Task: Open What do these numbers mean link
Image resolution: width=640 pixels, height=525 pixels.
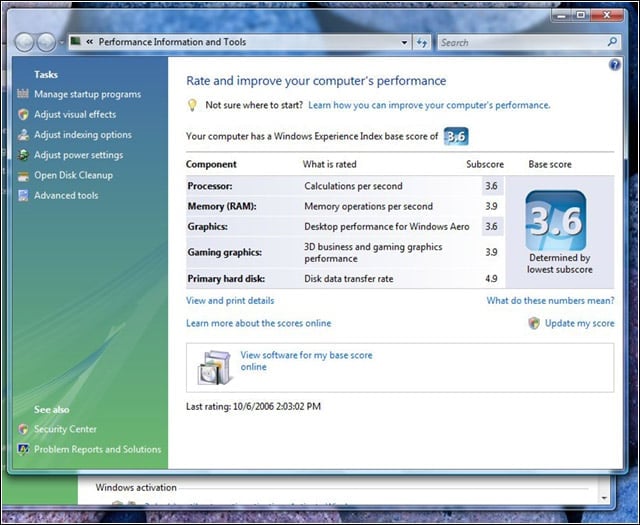Action: 550,301
